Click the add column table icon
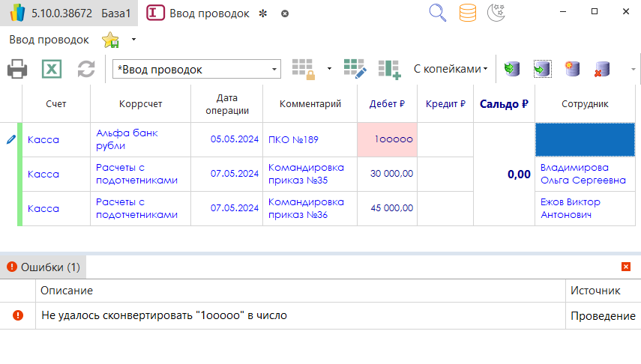641x364 pixels. (389, 69)
